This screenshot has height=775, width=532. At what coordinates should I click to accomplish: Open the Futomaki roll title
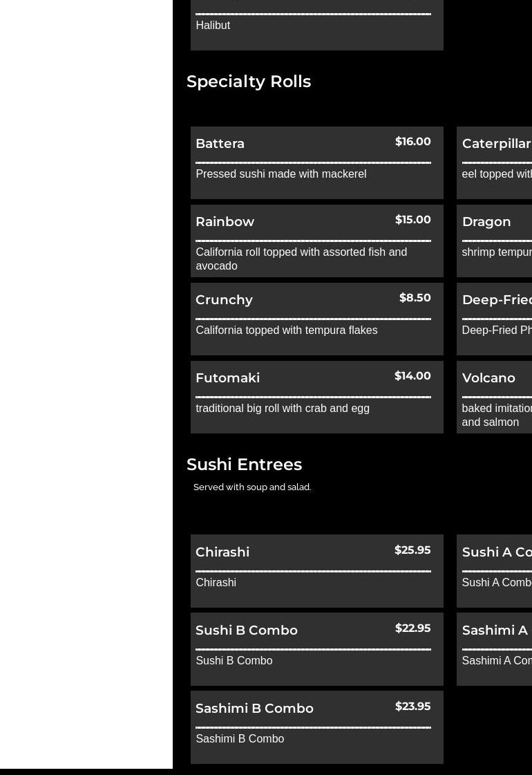tap(227, 378)
